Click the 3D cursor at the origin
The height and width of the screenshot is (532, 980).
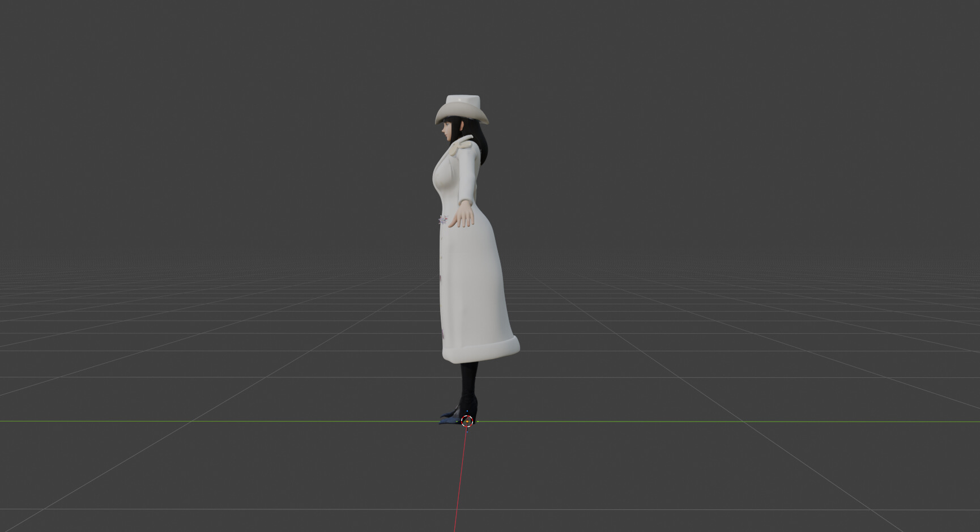click(467, 421)
